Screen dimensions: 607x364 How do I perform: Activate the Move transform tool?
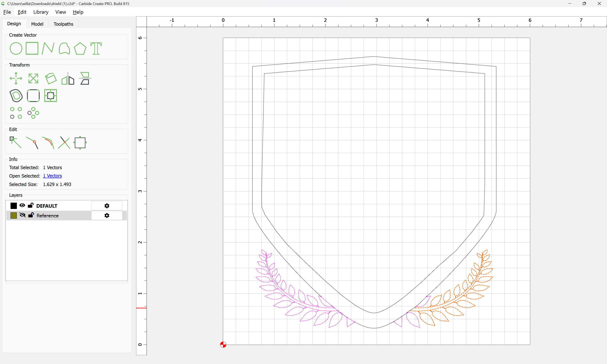pyautogui.click(x=16, y=79)
